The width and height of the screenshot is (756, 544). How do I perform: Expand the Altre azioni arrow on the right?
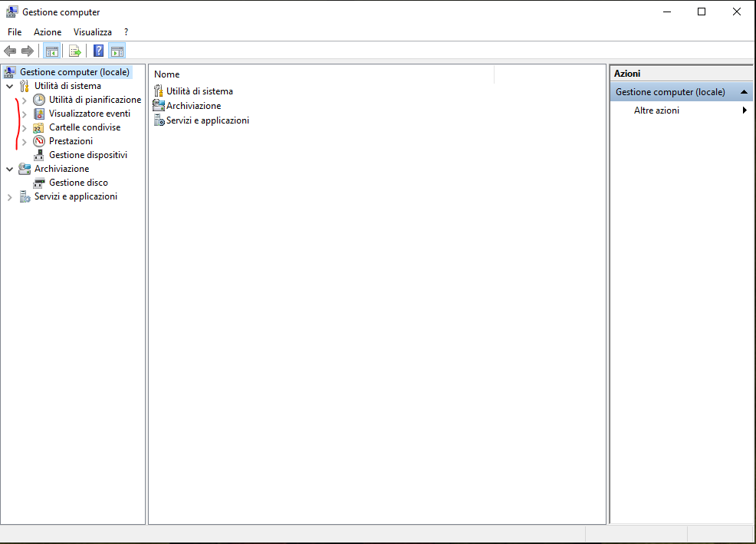743,110
